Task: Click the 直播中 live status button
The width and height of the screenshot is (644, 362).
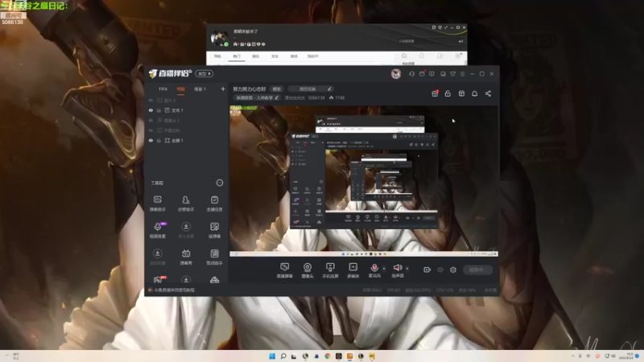Action: pos(477,269)
